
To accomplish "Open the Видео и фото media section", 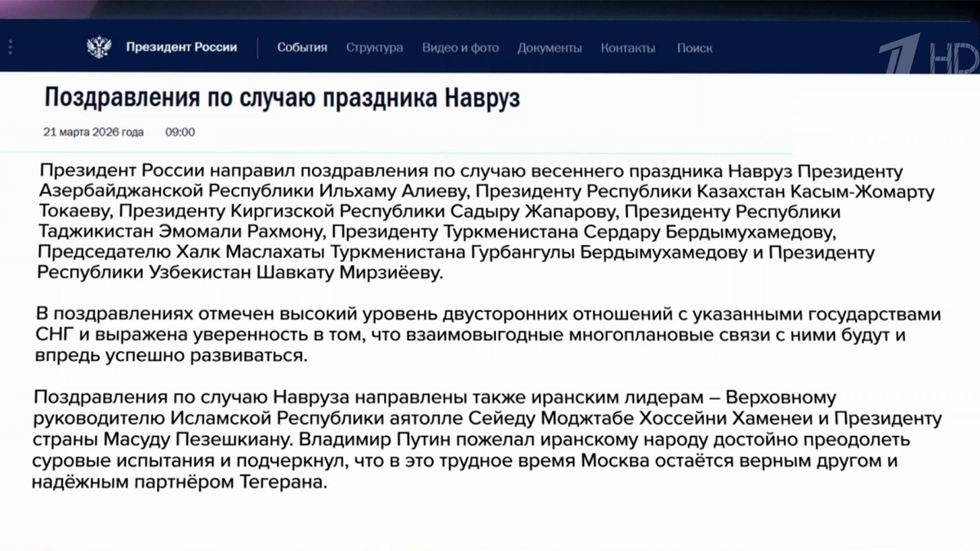I will coord(460,48).
